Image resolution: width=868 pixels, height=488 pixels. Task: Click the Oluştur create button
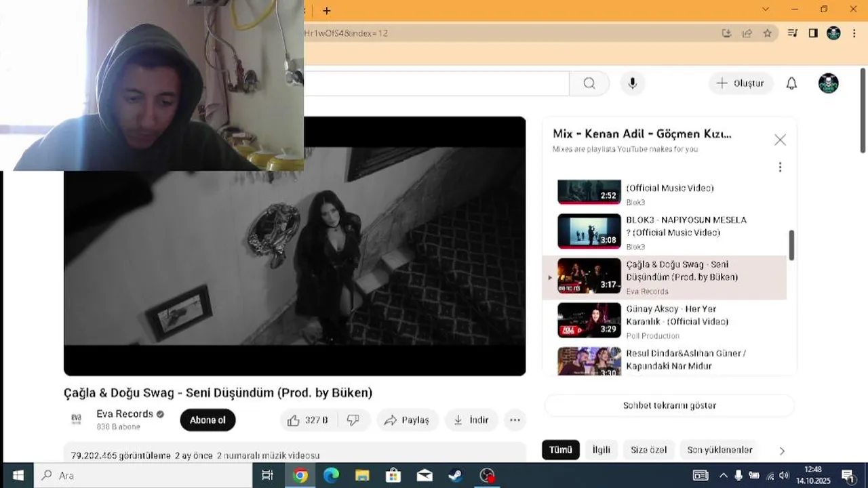click(741, 83)
